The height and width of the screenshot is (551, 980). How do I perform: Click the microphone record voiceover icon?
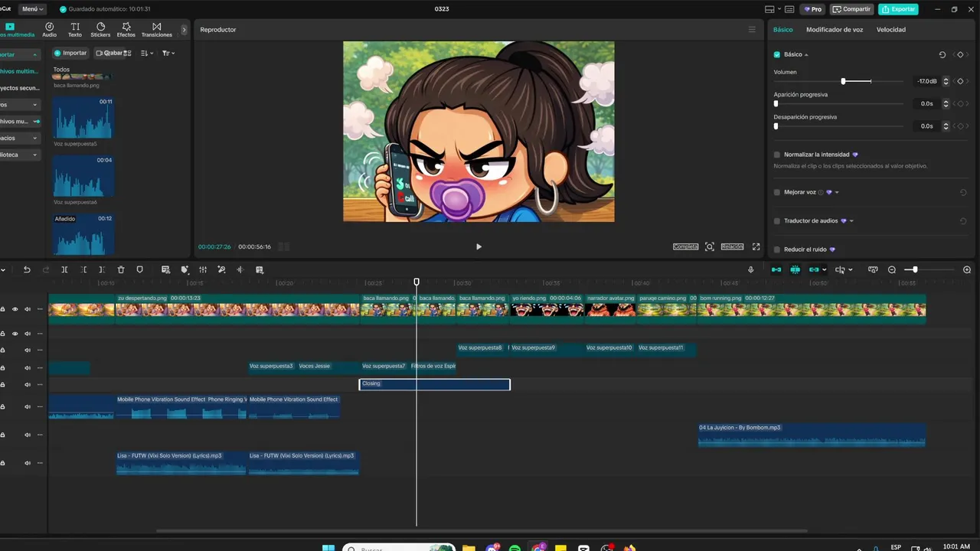(750, 269)
